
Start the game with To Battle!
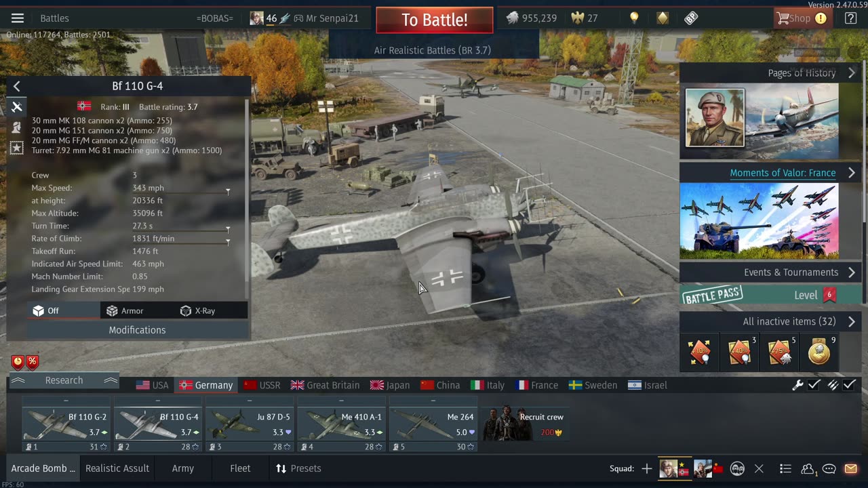(435, 20)
